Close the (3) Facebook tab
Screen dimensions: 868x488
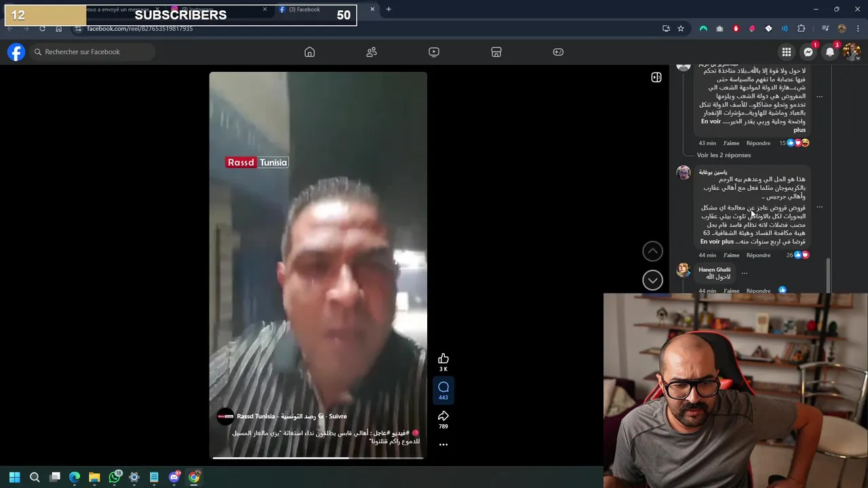click(372, 9)
